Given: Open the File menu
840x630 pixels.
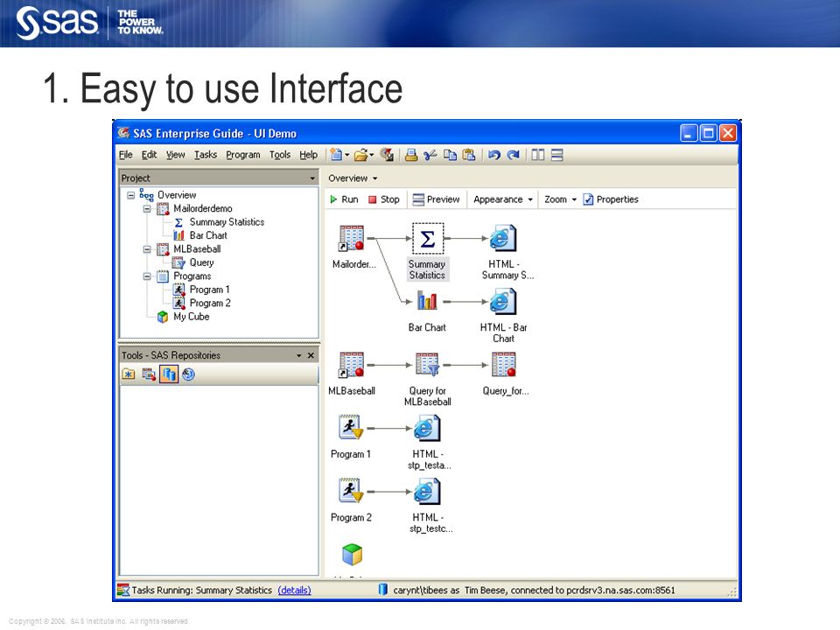Looking at the screenshot, I should [126, 155].
